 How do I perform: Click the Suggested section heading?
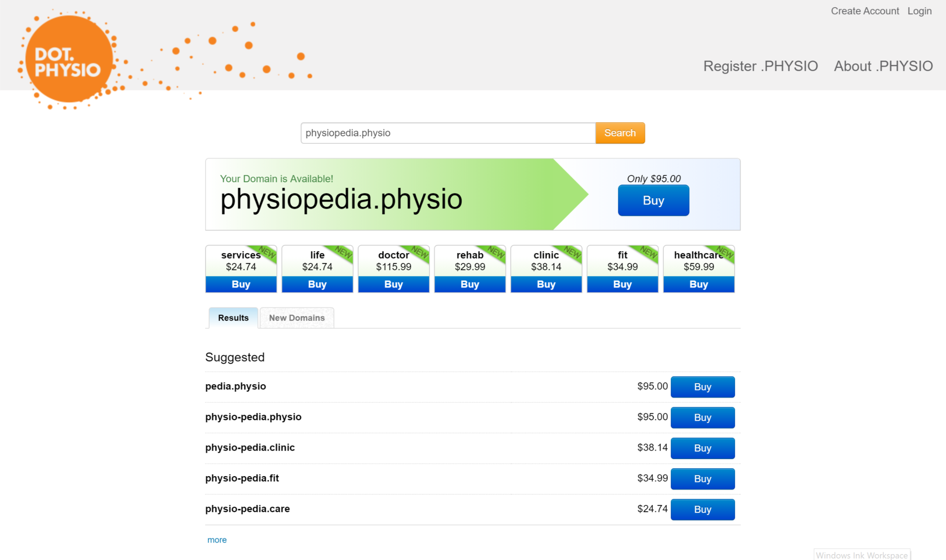tap(235, 357)
